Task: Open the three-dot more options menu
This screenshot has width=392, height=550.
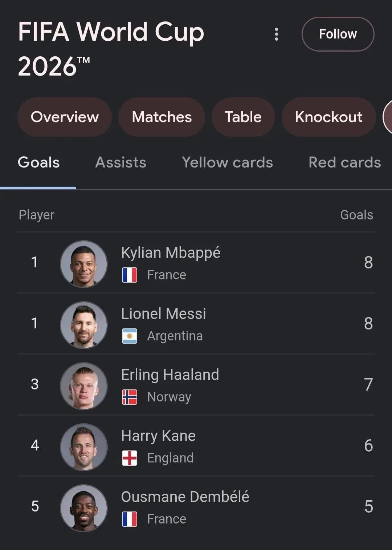Action: (277, 34)
